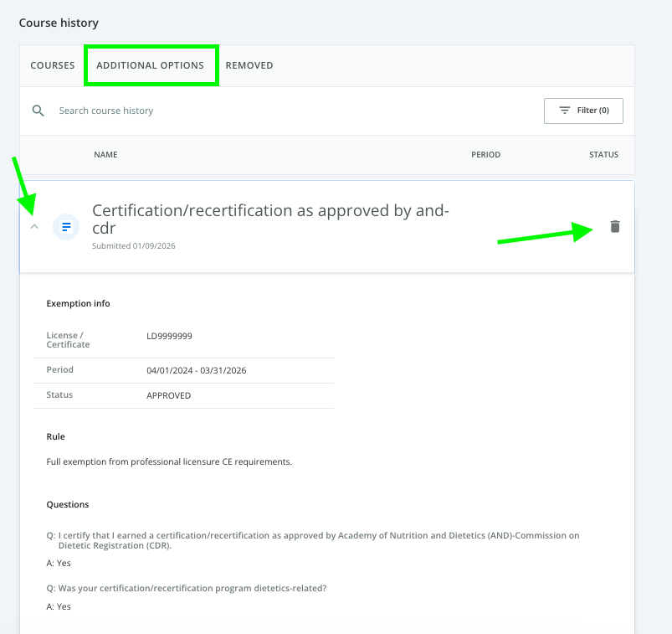Image resolution: width=672 pixels, height=634 pixels.
Task: Collapse the certification/recertification entry chevron
Action: [x=34, y=226]
